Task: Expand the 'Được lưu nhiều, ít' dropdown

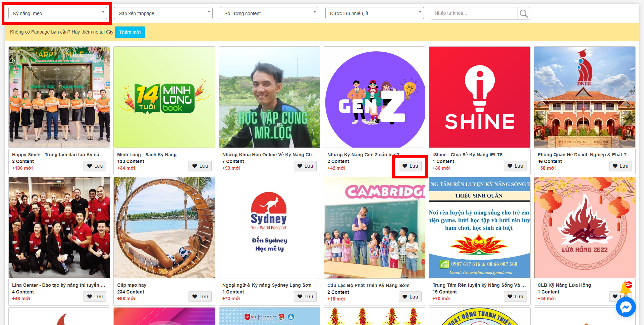Action: pyautogui.click(x=375, y=13)
